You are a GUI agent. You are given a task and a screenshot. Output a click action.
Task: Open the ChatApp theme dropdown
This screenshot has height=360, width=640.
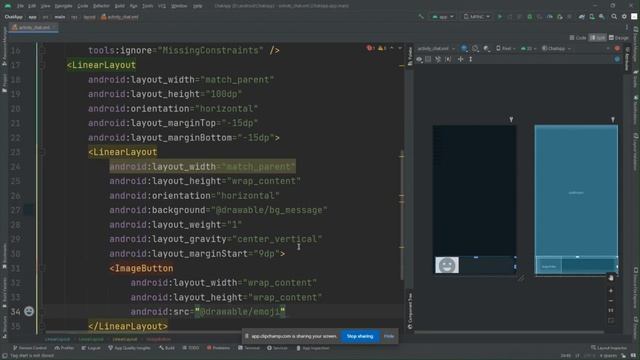[556, 49]
